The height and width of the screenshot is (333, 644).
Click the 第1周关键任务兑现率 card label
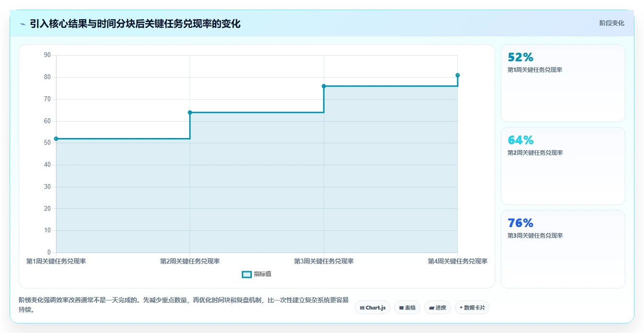coord(535,70)
